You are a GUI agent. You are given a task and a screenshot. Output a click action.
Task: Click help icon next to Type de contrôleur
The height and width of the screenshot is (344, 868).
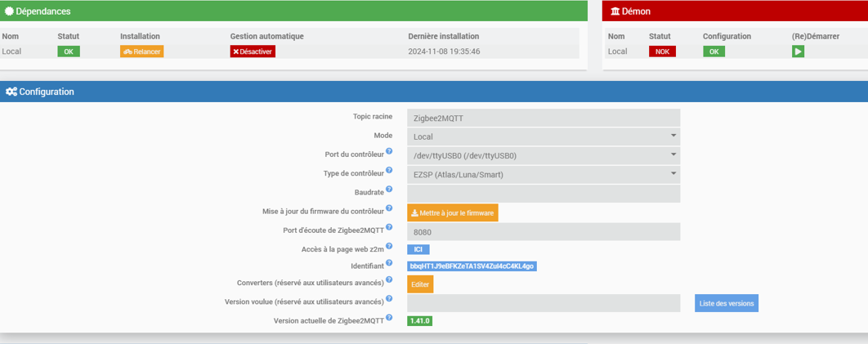389,170
